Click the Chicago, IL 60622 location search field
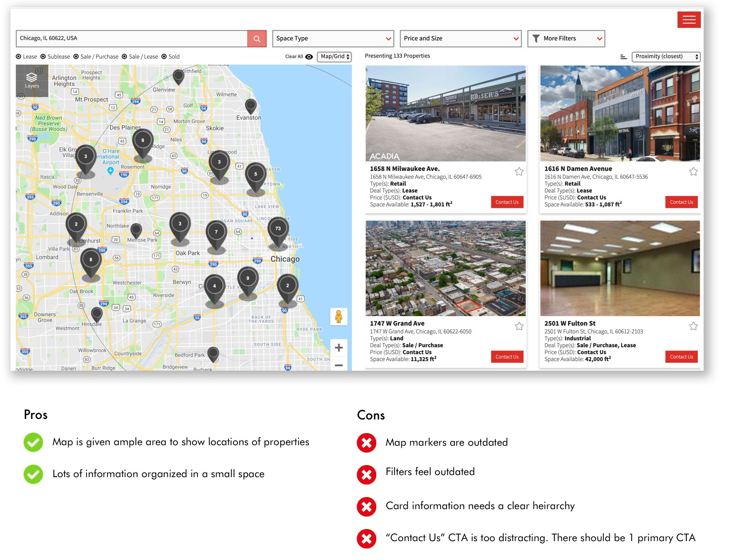The width and height of the screenshot is (733, 560). (132, 38)
